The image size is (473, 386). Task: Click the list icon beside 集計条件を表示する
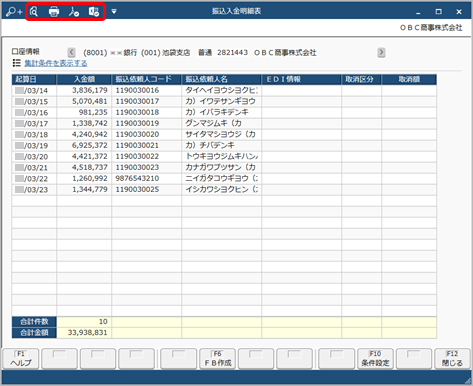(17, 63)
